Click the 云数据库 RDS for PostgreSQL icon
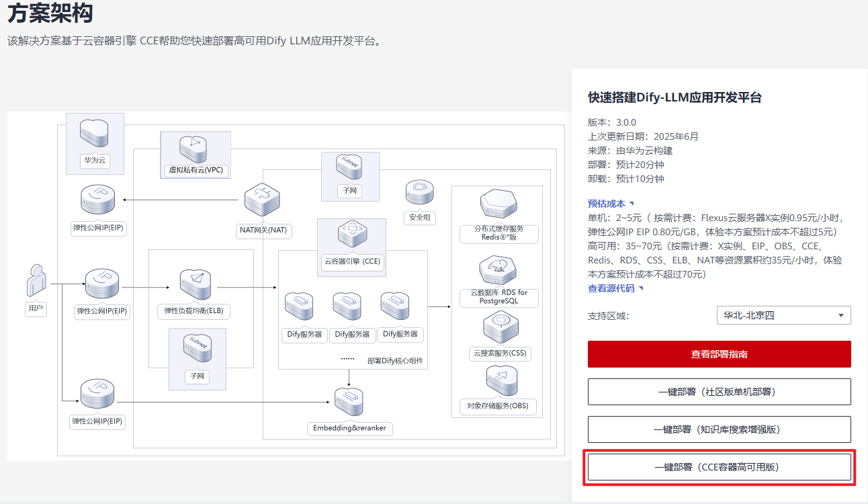The height and width of the screenshot is (504, 868). coord(499,269)
